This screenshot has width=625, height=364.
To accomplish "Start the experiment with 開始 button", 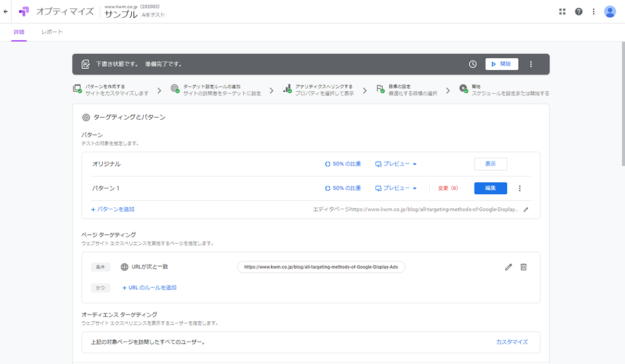I will coord(502,64).
